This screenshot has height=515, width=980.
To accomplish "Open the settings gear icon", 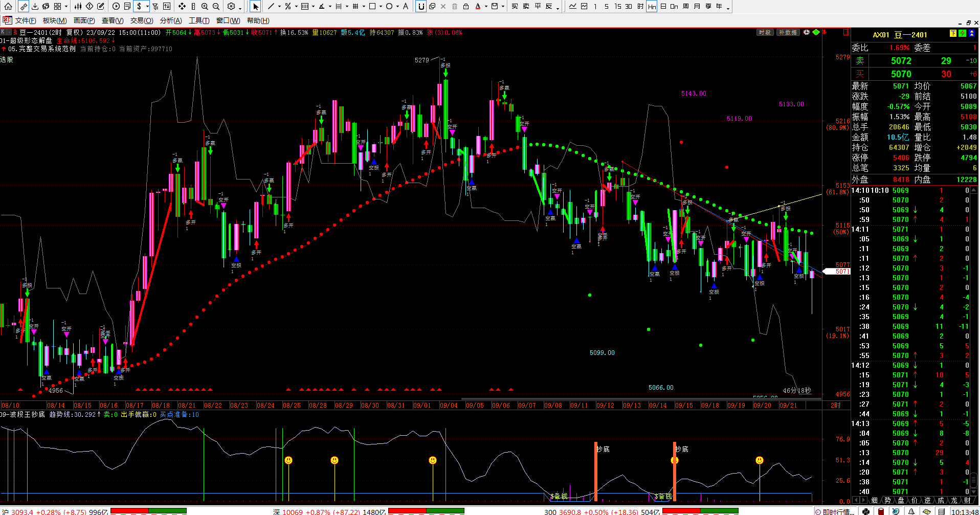I will [231, 6].
